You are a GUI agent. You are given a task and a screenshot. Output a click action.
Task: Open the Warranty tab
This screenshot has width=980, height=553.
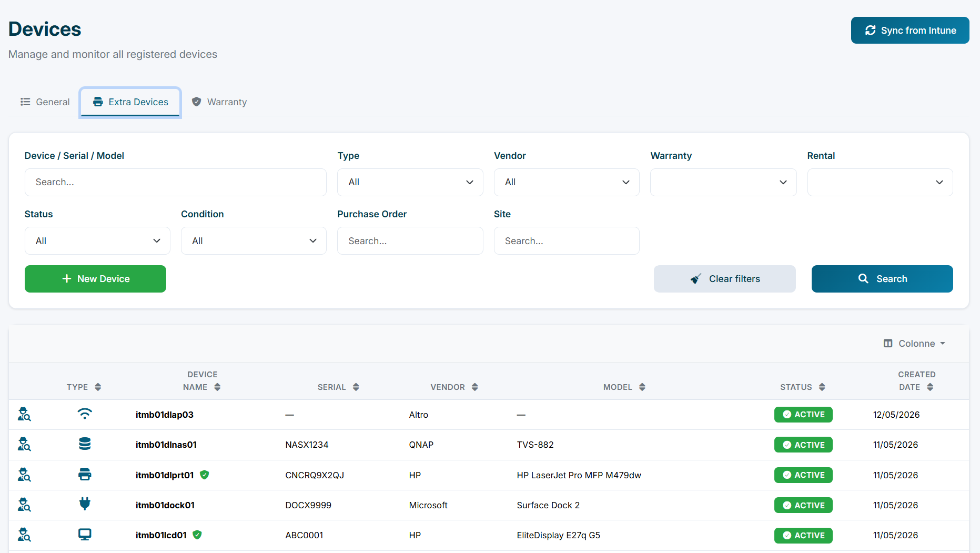point(219,102)
